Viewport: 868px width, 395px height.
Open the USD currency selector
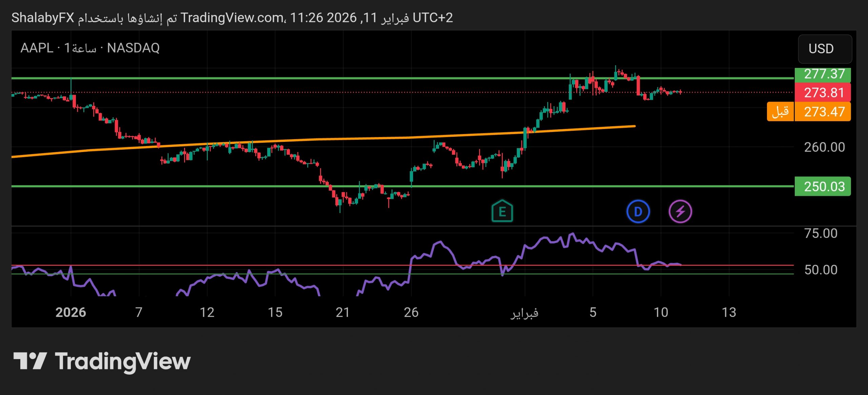coord(825,49)
